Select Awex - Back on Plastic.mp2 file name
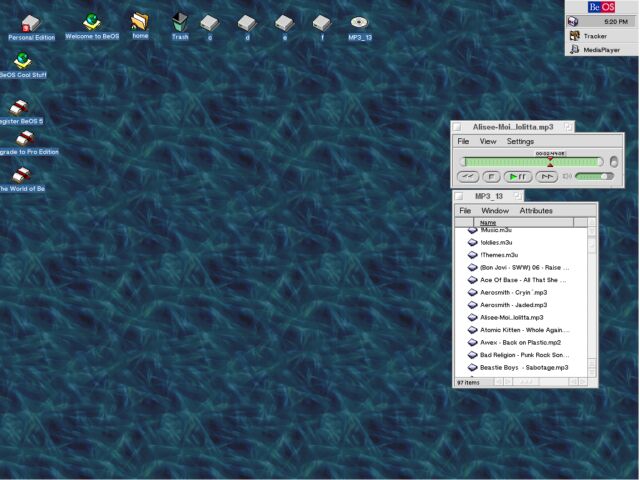 520,342
